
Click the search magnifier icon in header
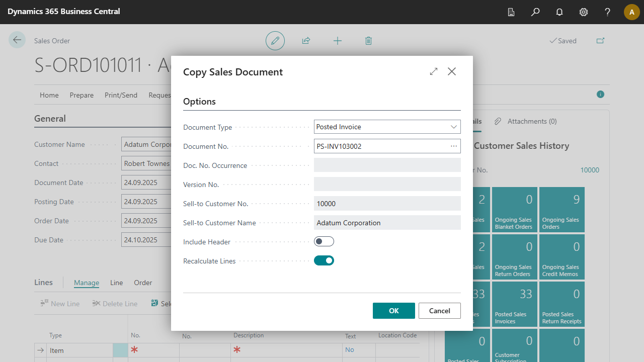535,12
